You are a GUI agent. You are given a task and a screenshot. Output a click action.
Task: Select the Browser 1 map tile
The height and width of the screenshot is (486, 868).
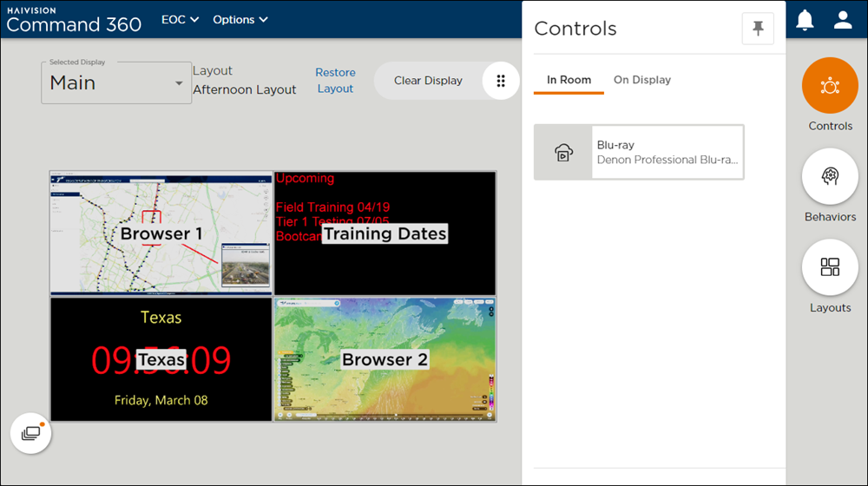tap(161, 233)
